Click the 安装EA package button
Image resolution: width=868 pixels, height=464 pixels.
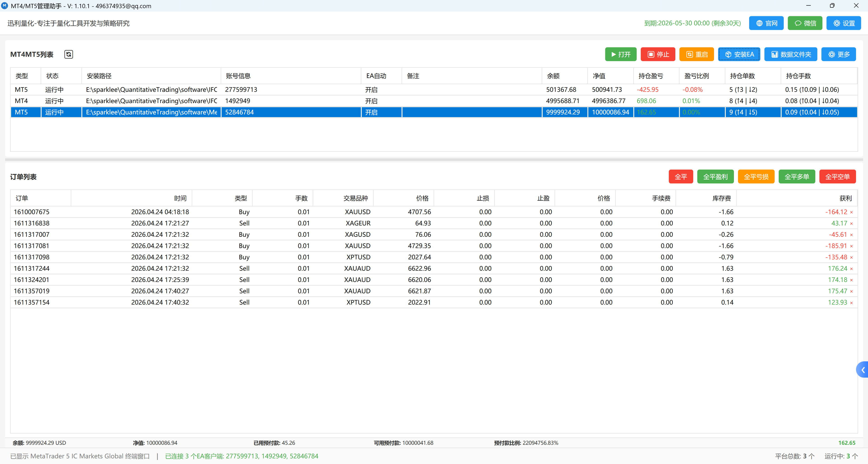tap(739, 54)
